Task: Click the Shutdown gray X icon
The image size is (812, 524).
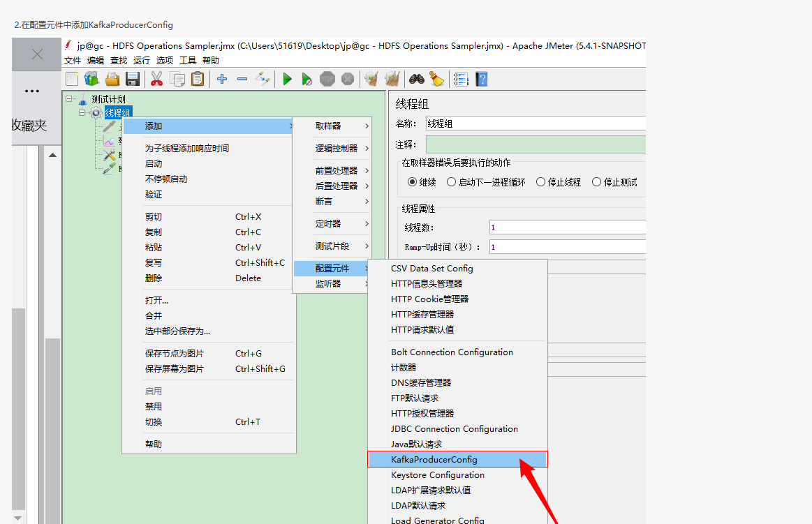Action: click(x=348, y=79)
